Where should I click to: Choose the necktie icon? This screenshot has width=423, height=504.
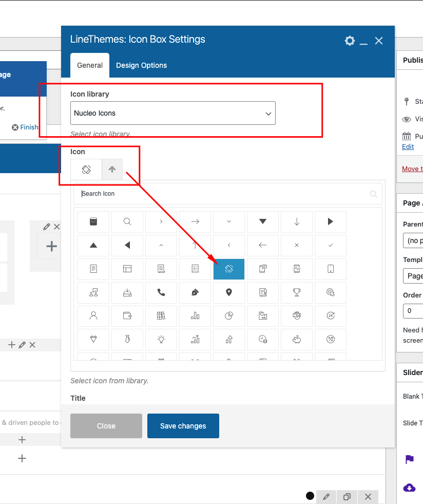(x=127, y=340)
